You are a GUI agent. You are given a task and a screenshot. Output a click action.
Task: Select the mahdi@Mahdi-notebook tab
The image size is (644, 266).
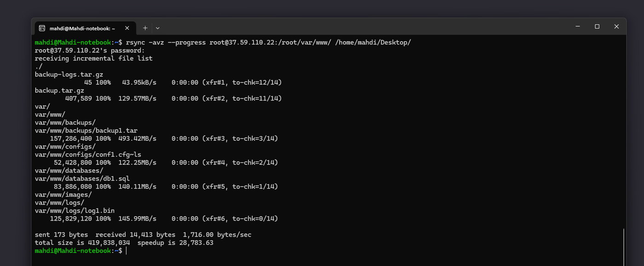[82, 28]
